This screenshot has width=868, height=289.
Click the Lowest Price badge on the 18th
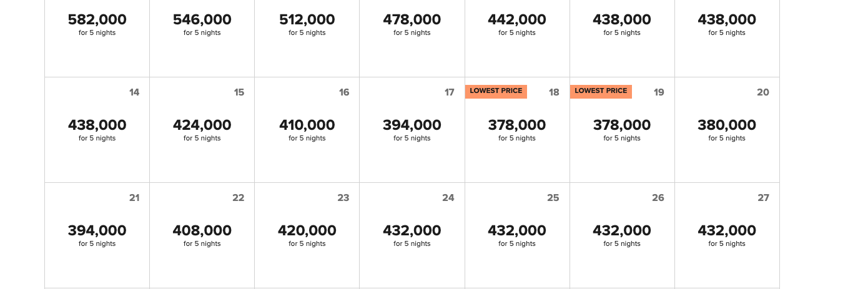tap(496, 91)
